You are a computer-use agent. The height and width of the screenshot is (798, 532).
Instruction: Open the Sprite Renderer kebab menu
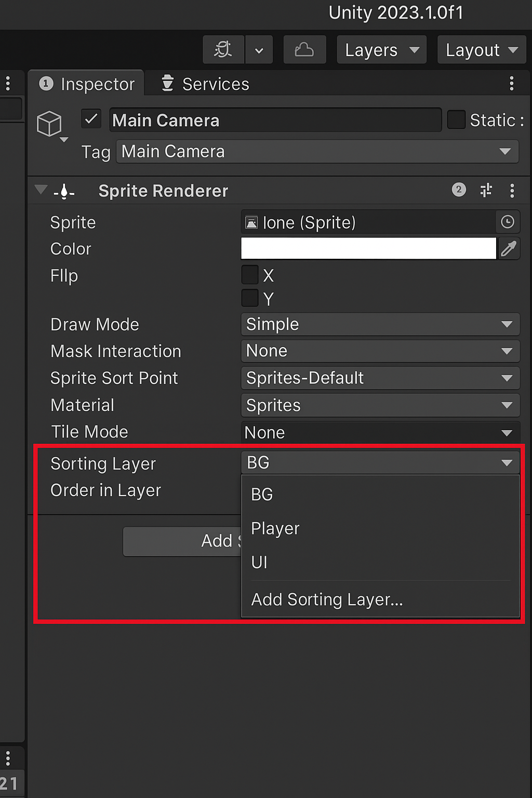[x=512, y=190]
